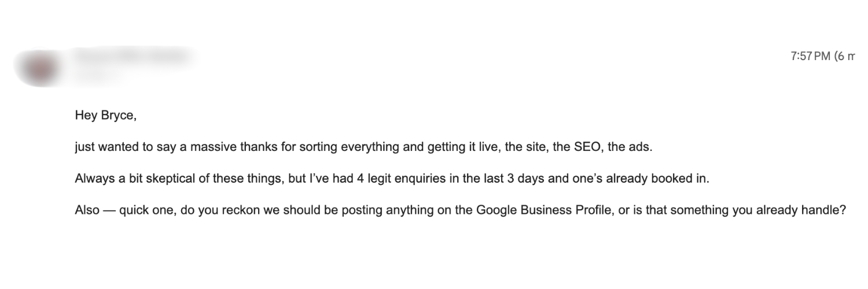Expand the blurred recipient details line under sender
Screen dimensions: 868x289
pyautogui.click(x=98, y=73)
